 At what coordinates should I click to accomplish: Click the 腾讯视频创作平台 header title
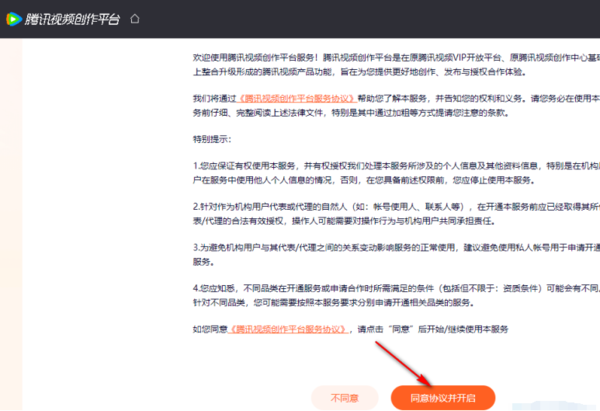coord(72,19)
